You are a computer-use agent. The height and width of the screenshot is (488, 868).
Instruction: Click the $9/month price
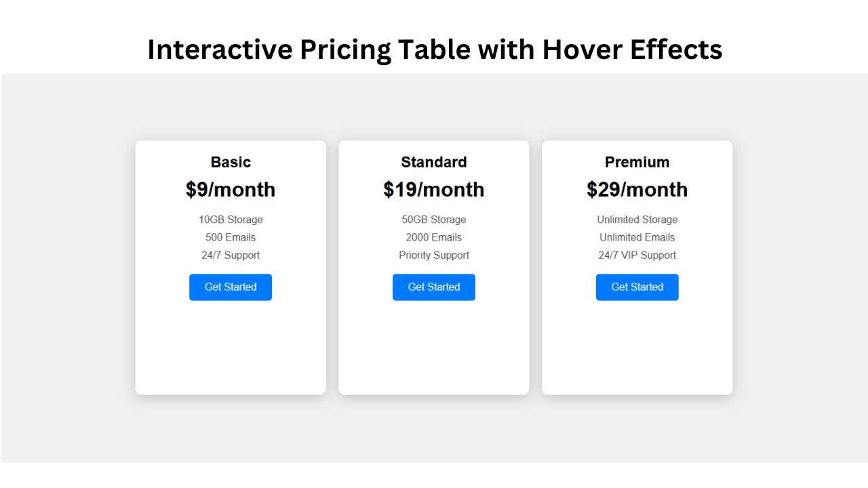tap(231, 190)
